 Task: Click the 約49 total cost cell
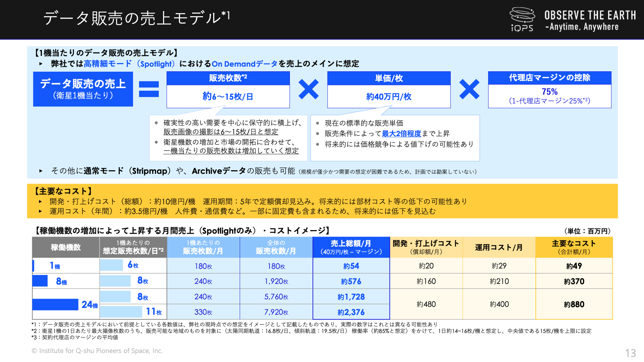[x=574, y=266]
